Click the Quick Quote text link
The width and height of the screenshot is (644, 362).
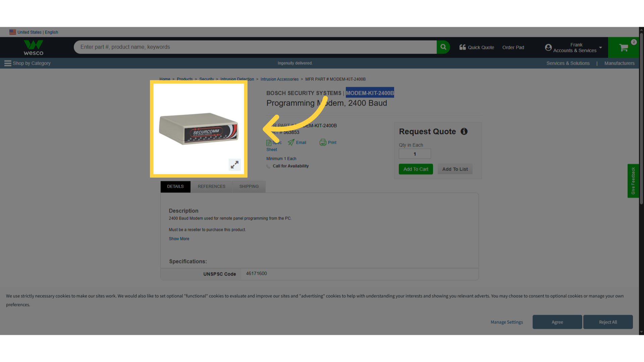(481, 48)
